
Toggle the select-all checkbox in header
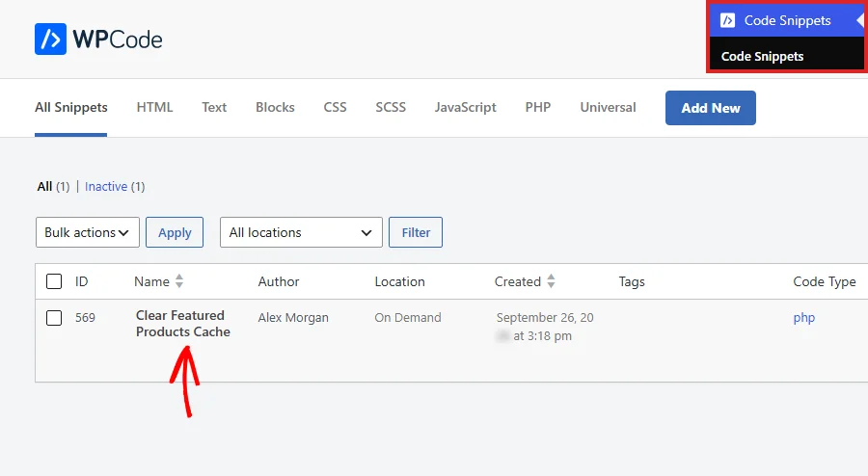coord(54,281)
